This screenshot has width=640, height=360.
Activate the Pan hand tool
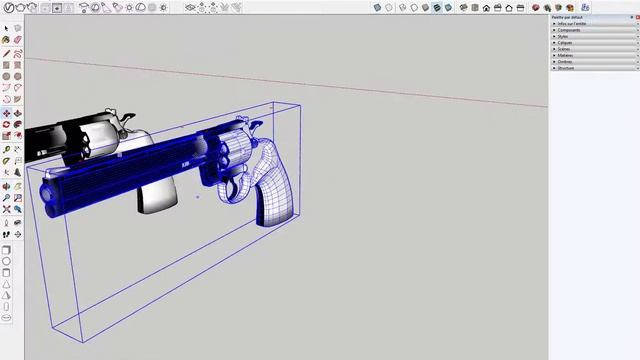pyautogui.click(x=18, y=187)
